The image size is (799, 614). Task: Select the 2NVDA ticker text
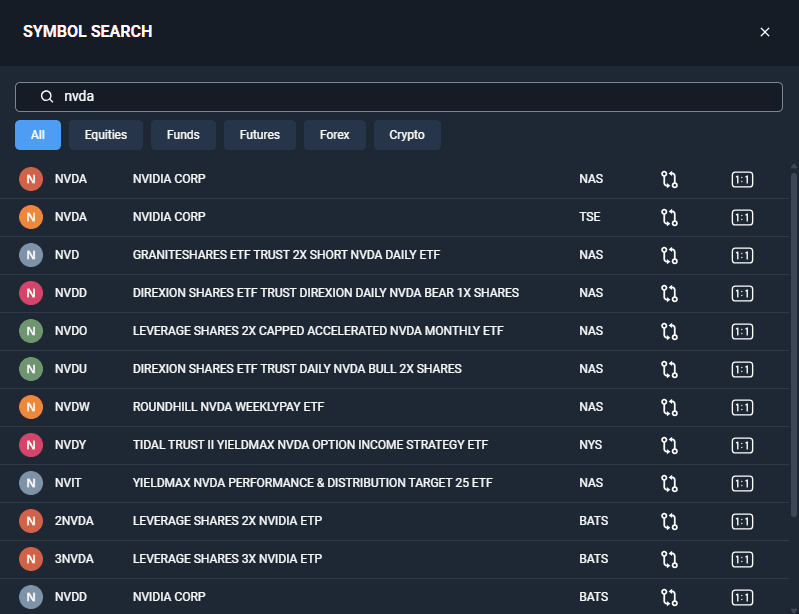[x=74, y=521]
